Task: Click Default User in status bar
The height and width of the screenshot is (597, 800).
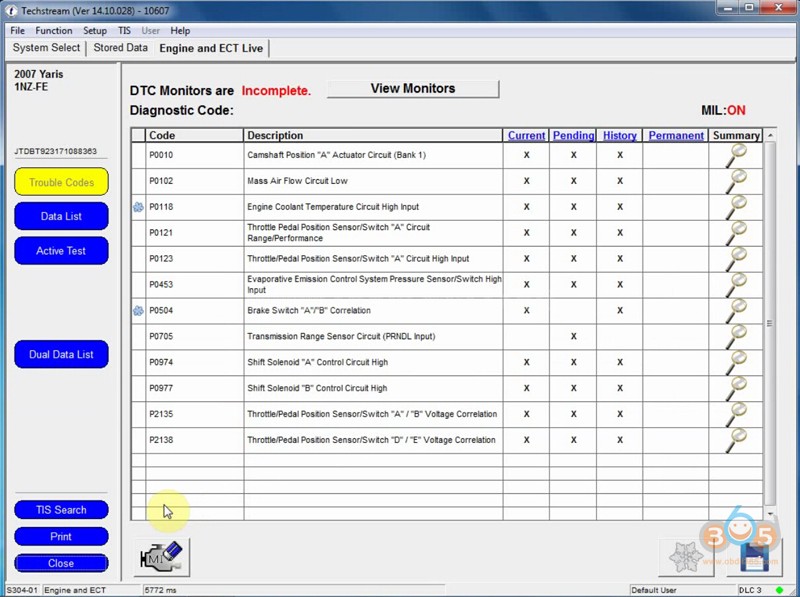Action: (x=654, y=590)
